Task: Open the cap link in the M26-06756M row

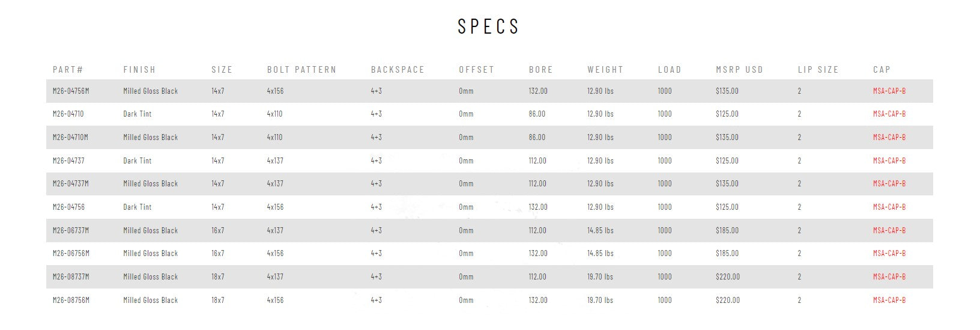Action: coord(889,254)
